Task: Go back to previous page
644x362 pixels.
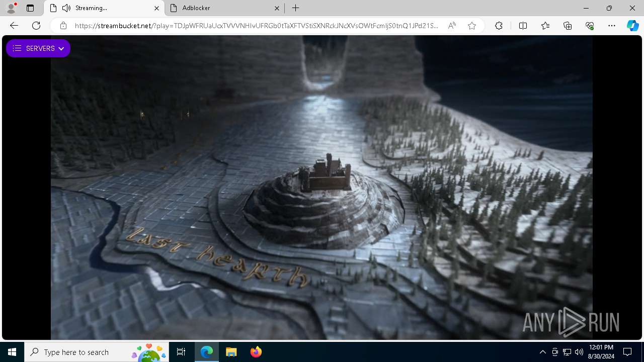Action: click(x=14, y=26)
